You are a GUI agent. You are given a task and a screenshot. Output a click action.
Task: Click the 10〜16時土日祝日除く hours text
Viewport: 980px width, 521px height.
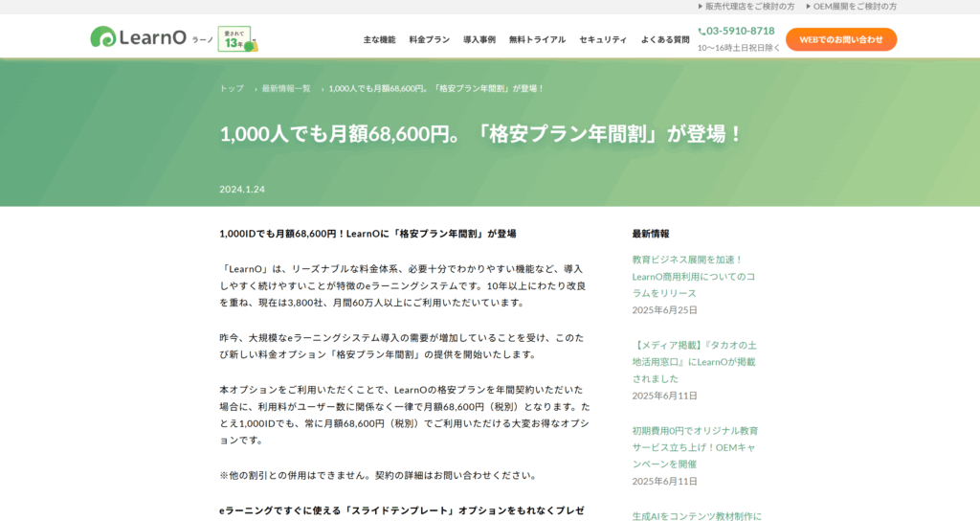(739, 48)
